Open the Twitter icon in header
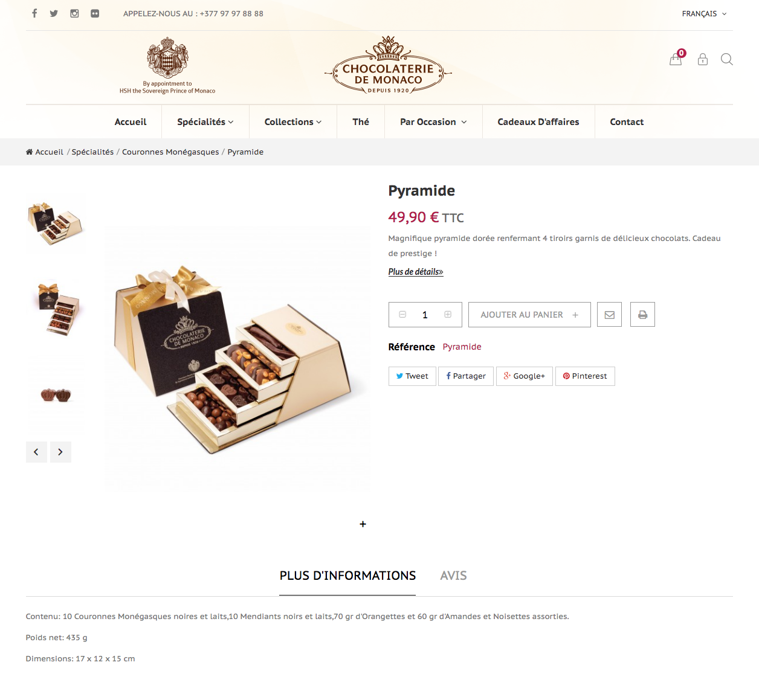 54,13
